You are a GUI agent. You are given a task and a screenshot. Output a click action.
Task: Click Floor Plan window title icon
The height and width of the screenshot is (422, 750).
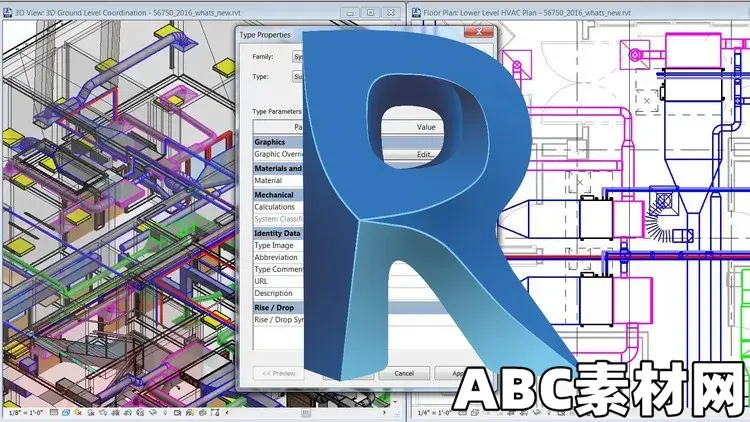[417, 12]
